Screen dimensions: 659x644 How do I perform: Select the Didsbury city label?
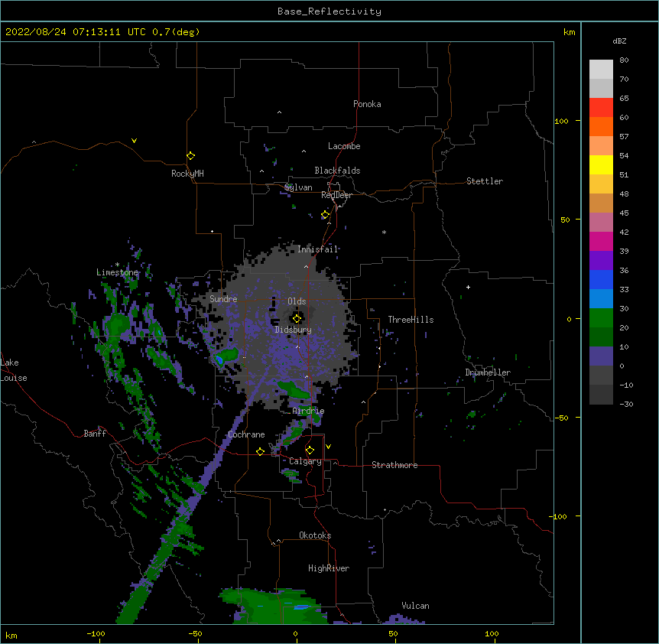(294, 330)
